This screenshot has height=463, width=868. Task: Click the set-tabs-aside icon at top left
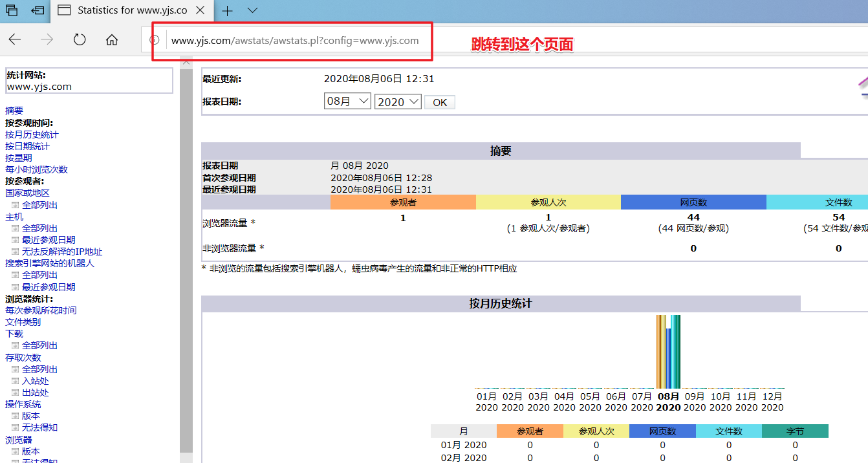pos(12,10)
